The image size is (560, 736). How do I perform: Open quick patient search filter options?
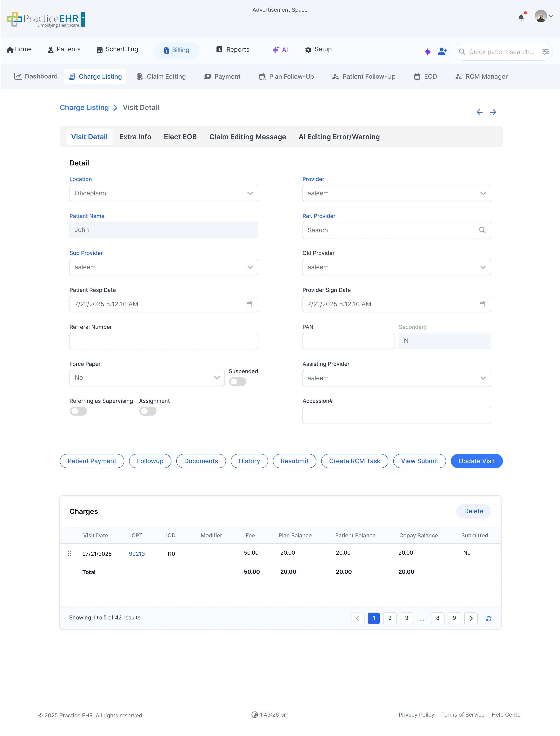coord(545,52)
